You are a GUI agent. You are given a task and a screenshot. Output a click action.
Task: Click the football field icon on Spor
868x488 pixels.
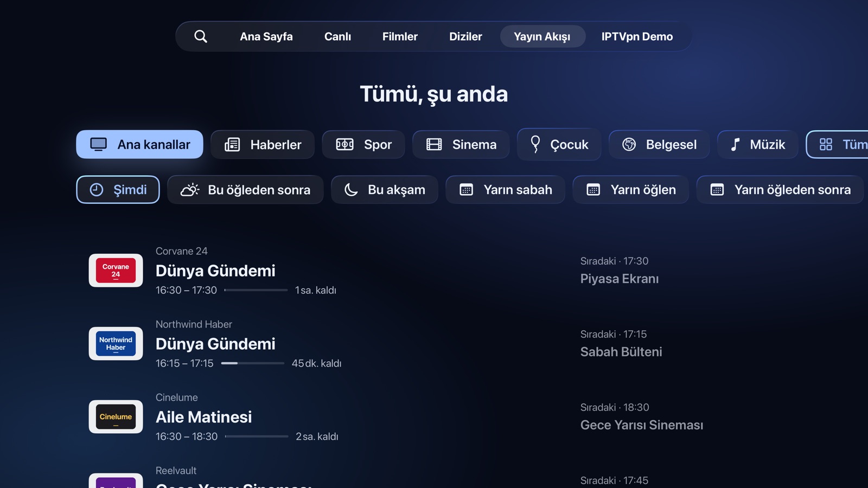[x=345, y=144]
